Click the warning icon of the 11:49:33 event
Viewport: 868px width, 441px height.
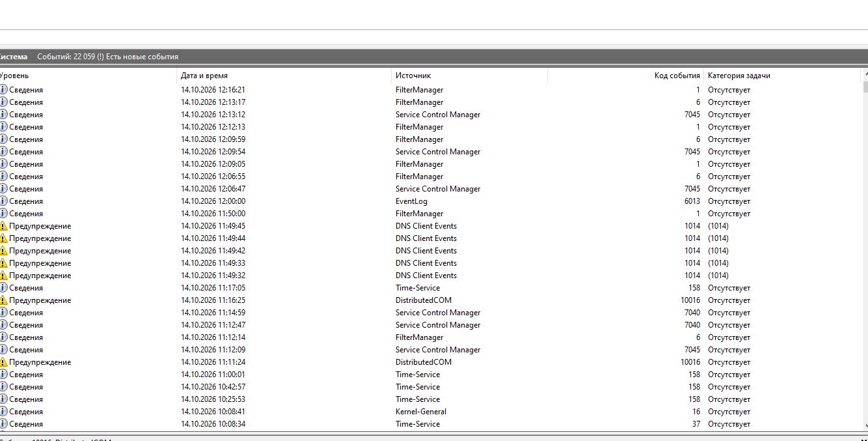pos(3,263)
